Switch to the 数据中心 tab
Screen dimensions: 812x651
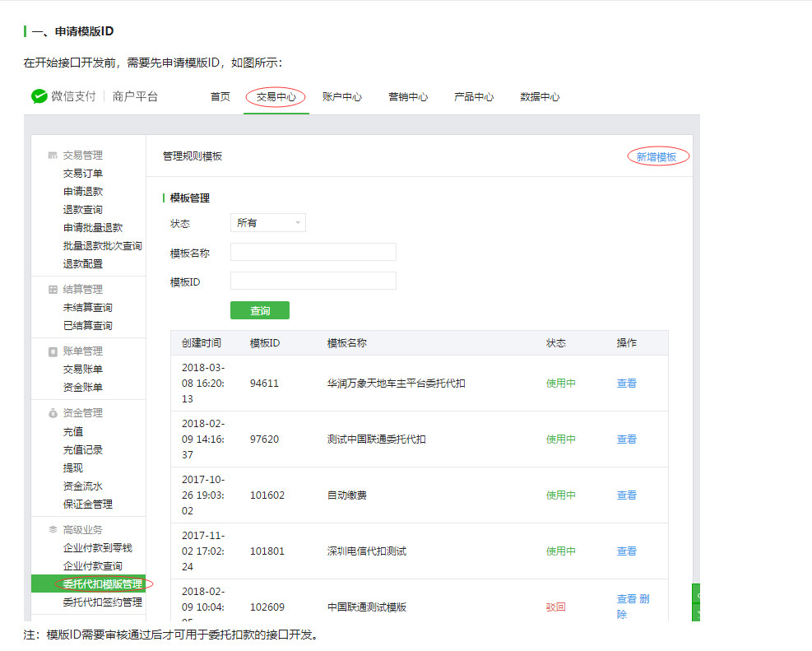click(540, 97)
